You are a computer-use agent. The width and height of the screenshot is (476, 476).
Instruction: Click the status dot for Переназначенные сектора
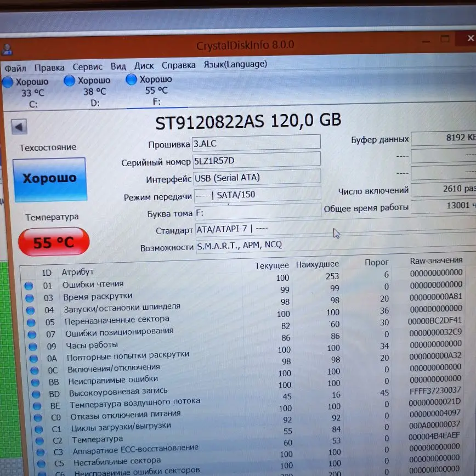click(x=31, y=322)
